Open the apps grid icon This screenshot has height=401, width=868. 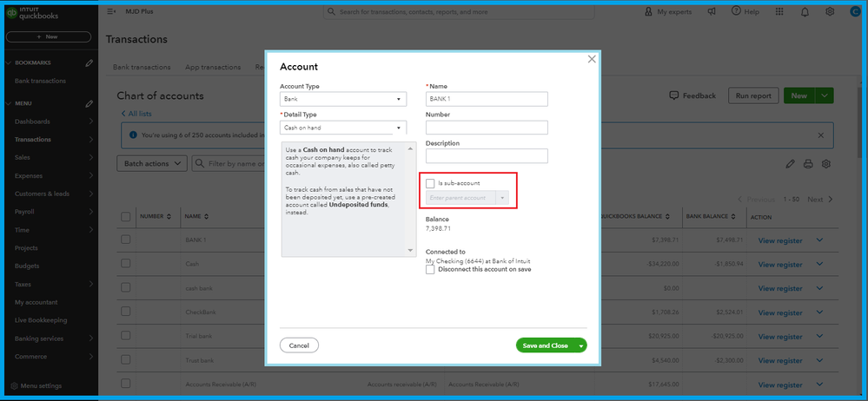pos(779,11)
